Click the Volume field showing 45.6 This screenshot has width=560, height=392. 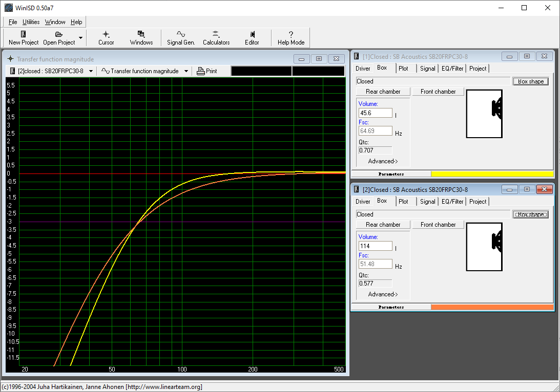coord(376,113)
